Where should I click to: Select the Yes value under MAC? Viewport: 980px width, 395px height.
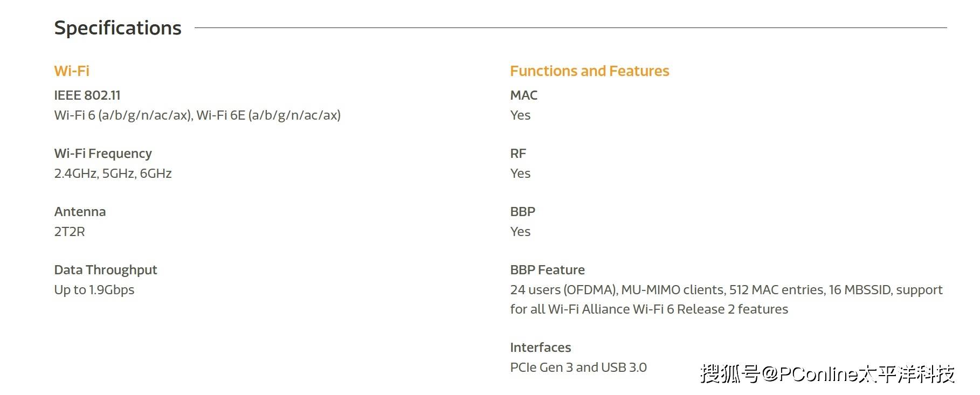pos(520,115)
